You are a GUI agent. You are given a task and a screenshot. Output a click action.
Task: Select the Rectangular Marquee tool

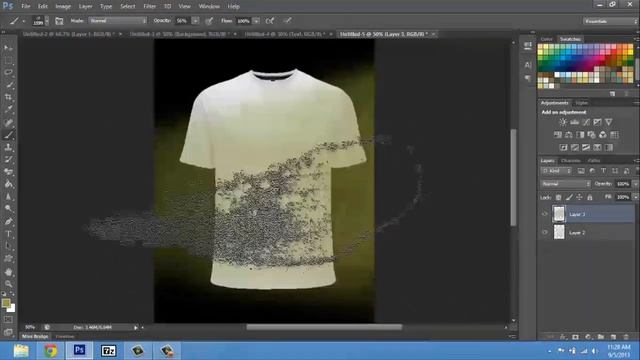pyautogui.click(x=8, y=60)
